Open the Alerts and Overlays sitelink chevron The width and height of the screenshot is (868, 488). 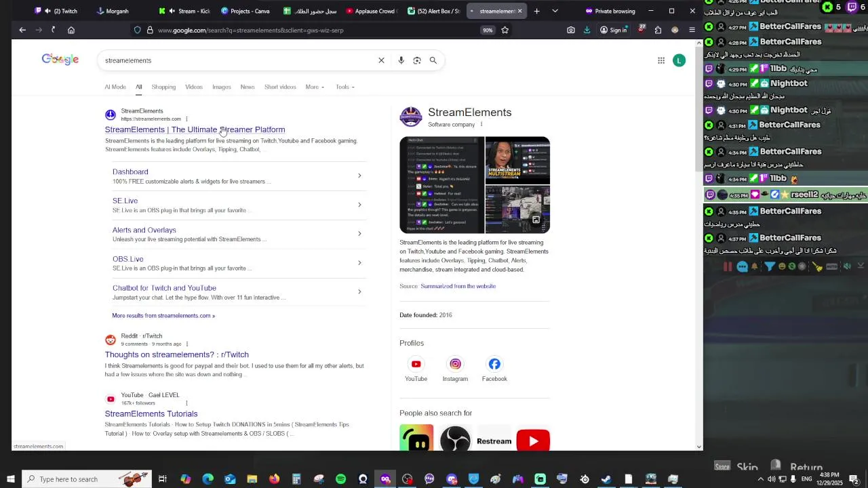click(359, 234)
